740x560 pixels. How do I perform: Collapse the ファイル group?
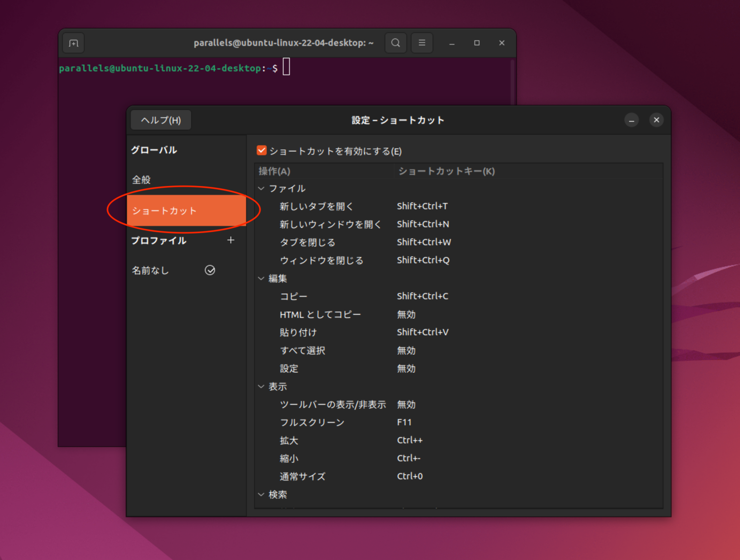click(x=261, y=188)
